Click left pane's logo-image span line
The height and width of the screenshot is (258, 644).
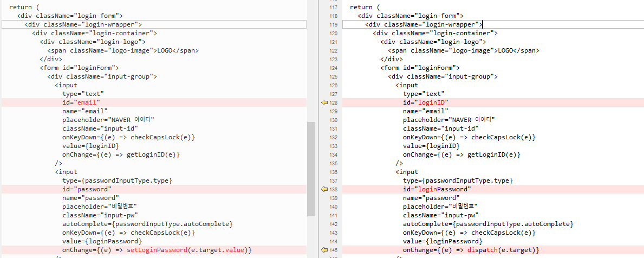[x=123, y=50]
